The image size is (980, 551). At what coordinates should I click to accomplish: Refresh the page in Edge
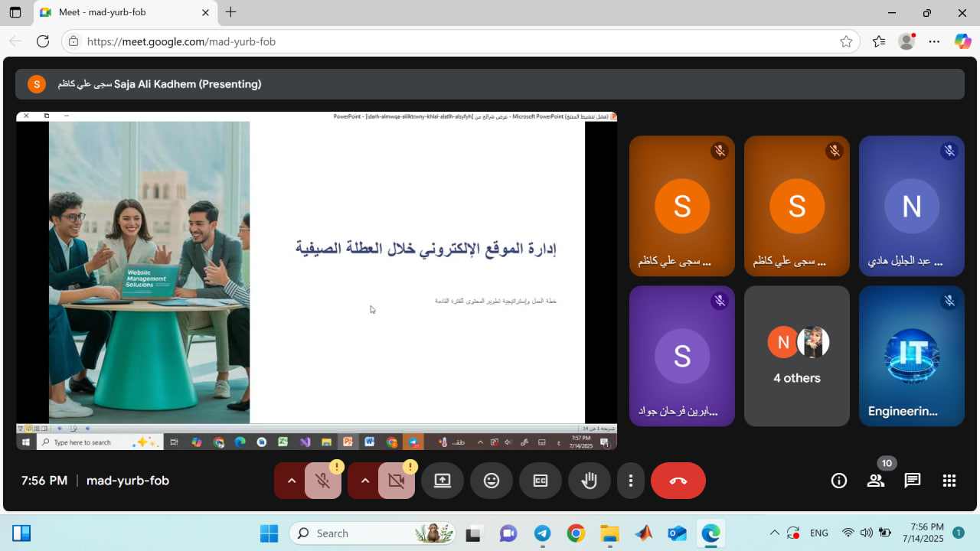[43, 41]
